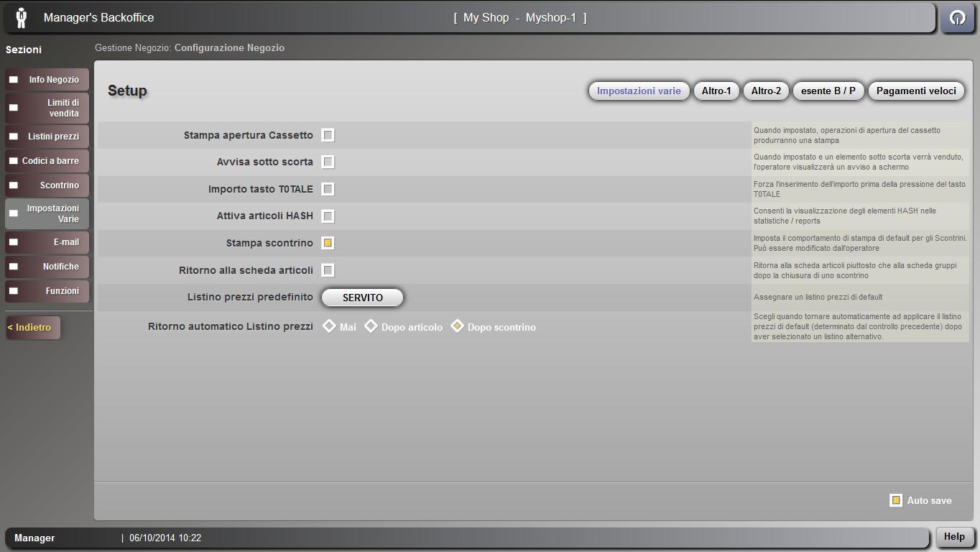Click the Help button

click(x=954, y=537)
